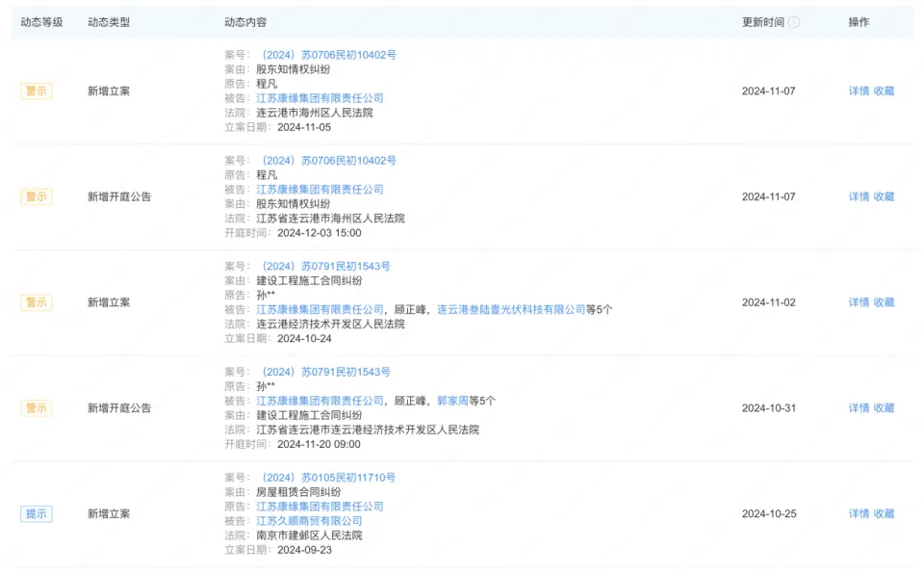Click 动态等级 column header

coord(41,22)
